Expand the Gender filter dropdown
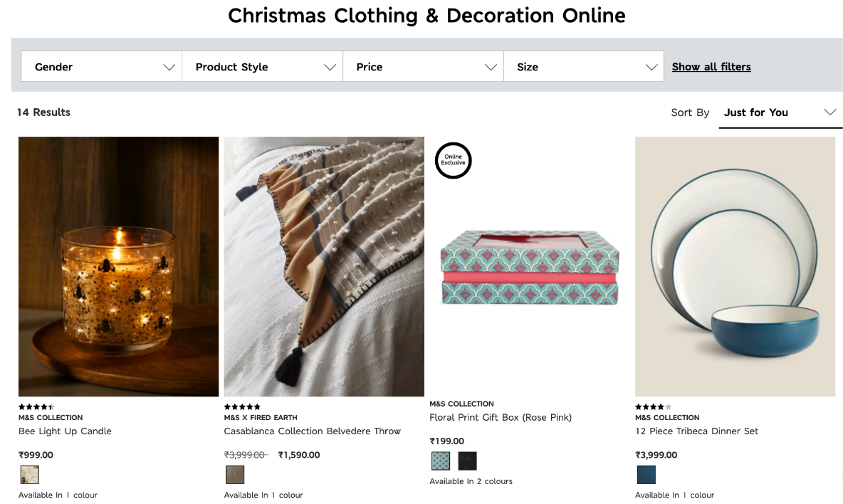The image size is (843, 504). [x=102, y=67]
